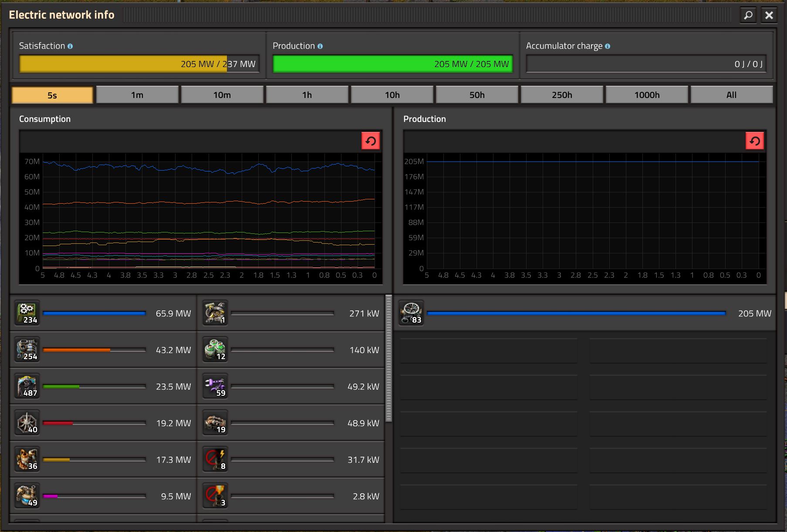This screenshot has height=532, width=787.
Task: Toggle the 1-count consumer icon at 271 kW
Action: (215, 313)
